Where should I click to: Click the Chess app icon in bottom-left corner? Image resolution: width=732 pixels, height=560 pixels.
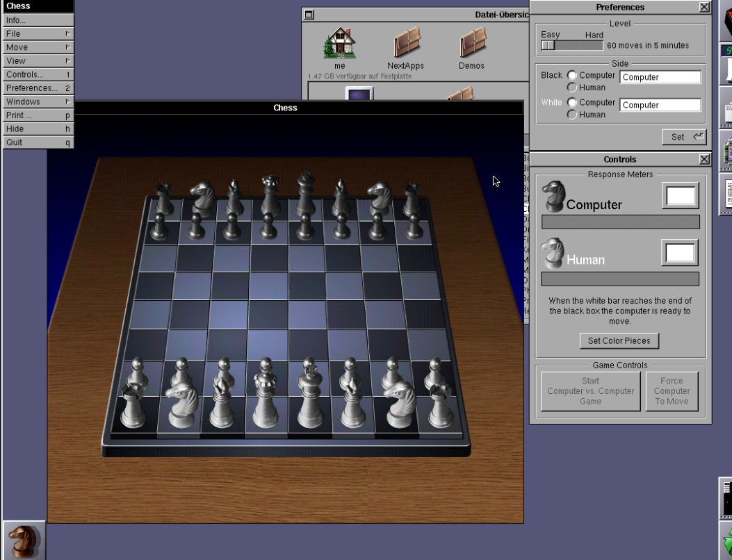tap(24, 541)
